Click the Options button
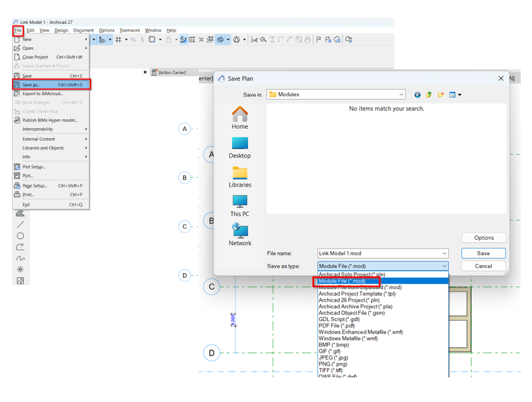Image resolution: width=532 pixels, height=402 pixels. (483, 238)
